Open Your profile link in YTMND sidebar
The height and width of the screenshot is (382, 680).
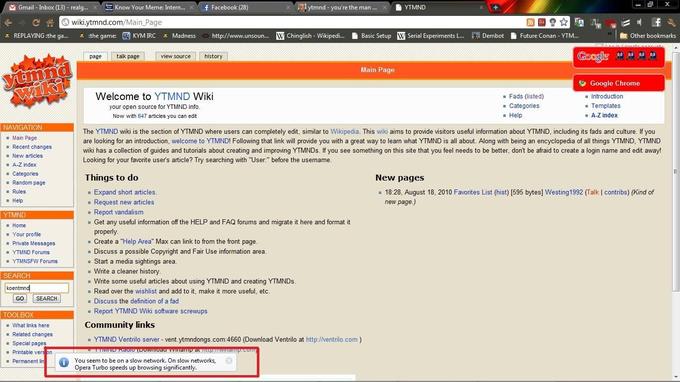click(x=26, y=234)
